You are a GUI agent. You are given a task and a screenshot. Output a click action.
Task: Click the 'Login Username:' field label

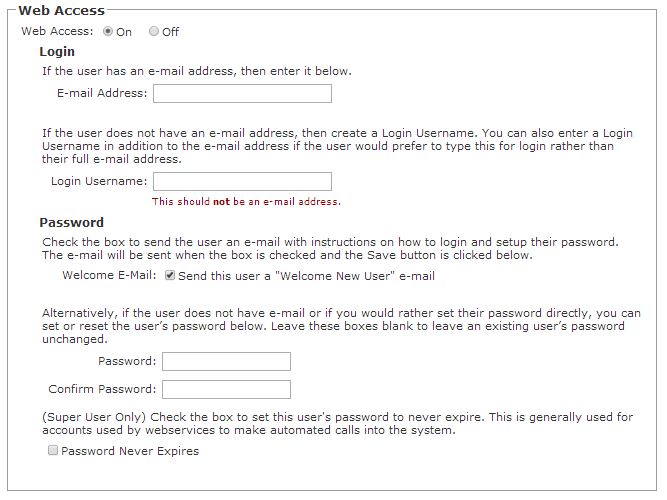pyautogui.click(x=99, y=181)
